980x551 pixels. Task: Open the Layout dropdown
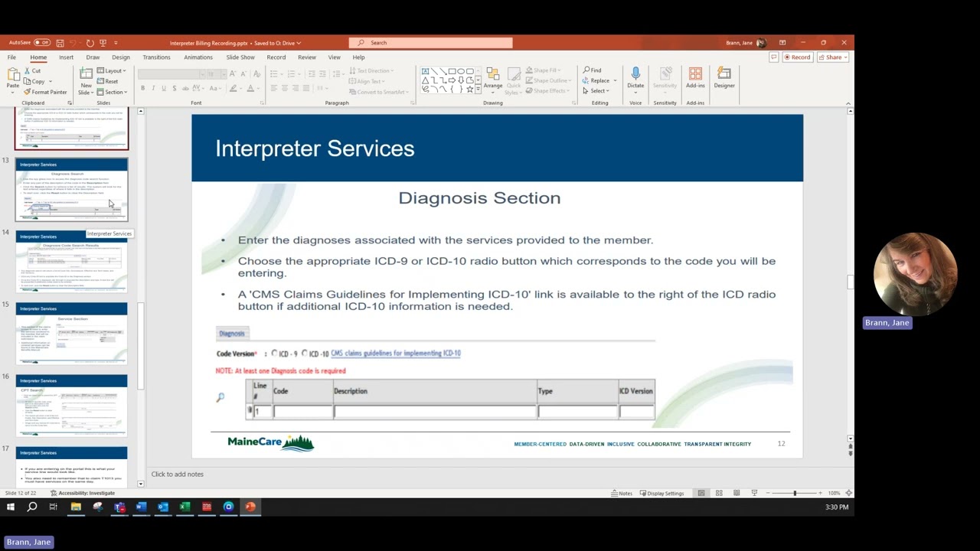(x=113, y=71)
